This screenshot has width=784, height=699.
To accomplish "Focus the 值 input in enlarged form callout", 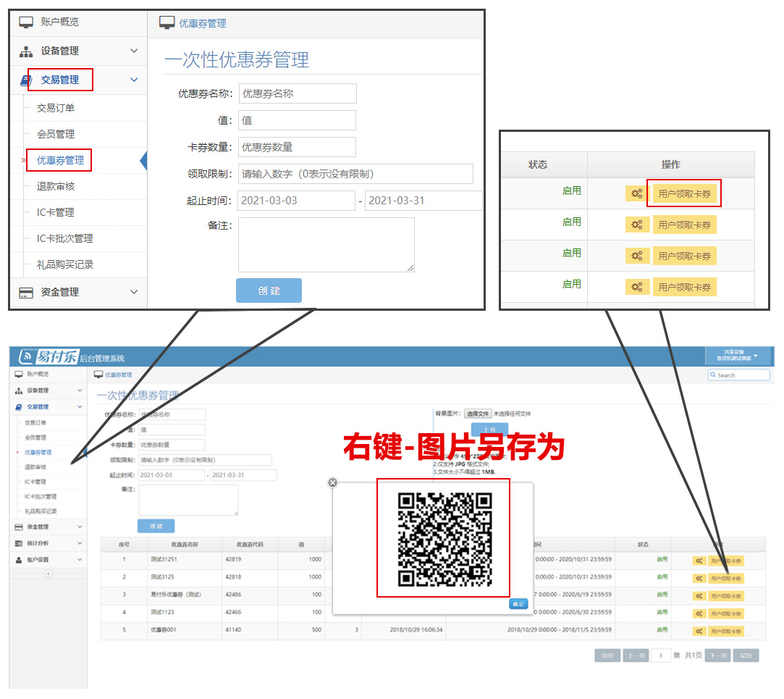I will click(297, 120).
